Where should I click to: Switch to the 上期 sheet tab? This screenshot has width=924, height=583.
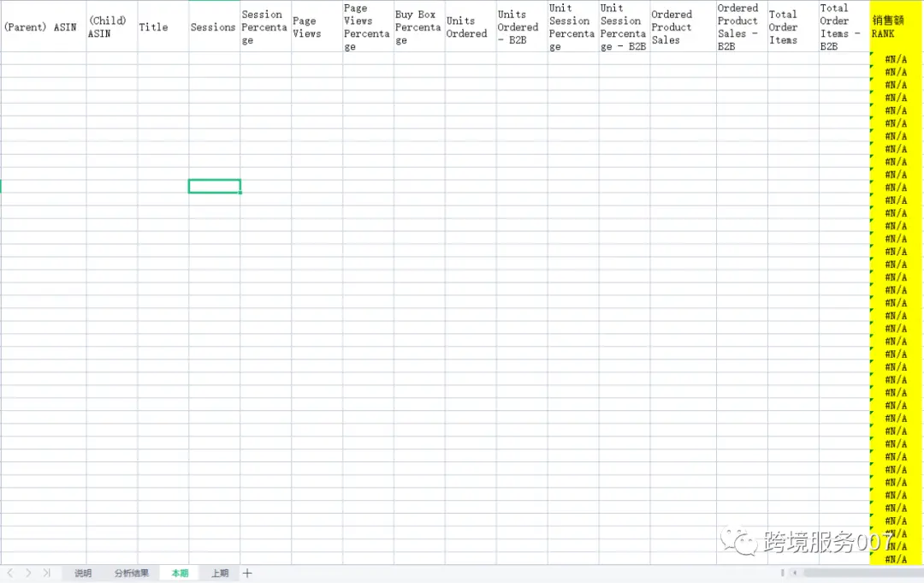pos(220,573)
